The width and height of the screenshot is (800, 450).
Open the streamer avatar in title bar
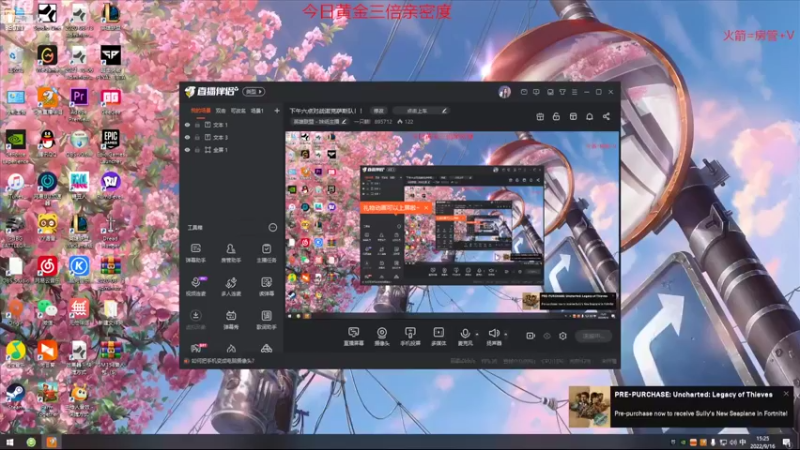pyautogui.click(x=505, y=92)
